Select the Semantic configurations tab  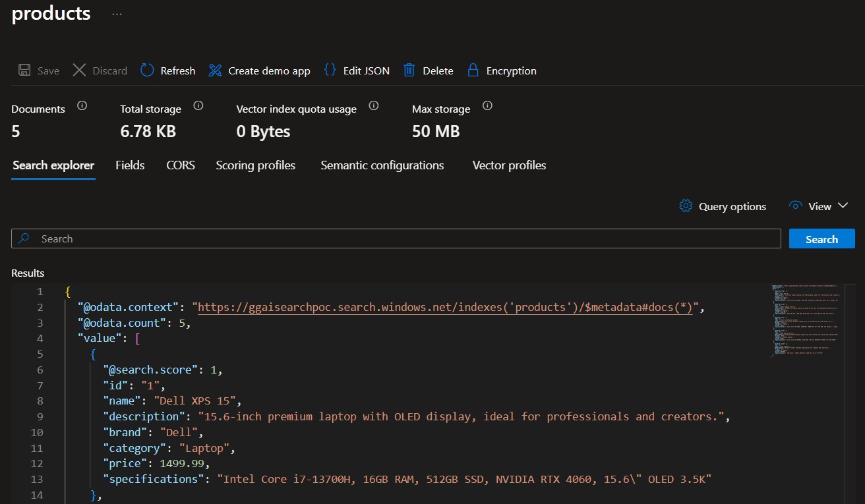382,165
